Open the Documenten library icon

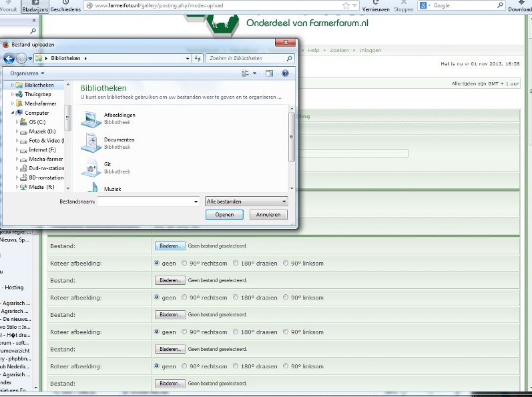point(91,143)
